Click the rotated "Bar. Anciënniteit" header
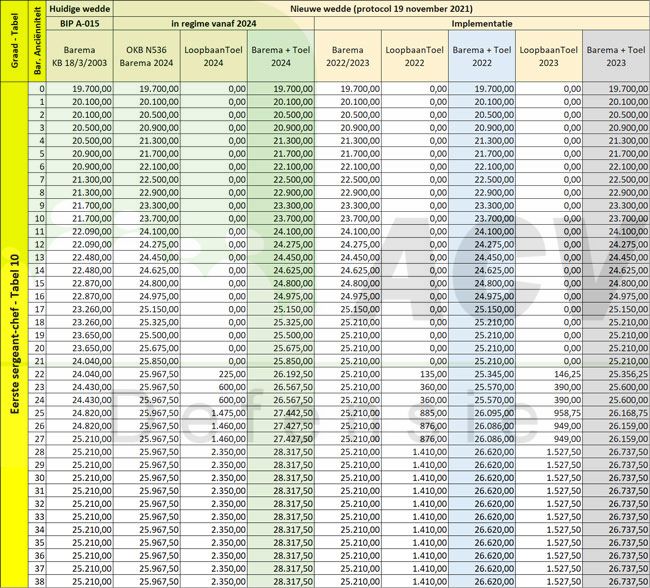The width and height of the screenshot is (650, 588). click(37, 41)
